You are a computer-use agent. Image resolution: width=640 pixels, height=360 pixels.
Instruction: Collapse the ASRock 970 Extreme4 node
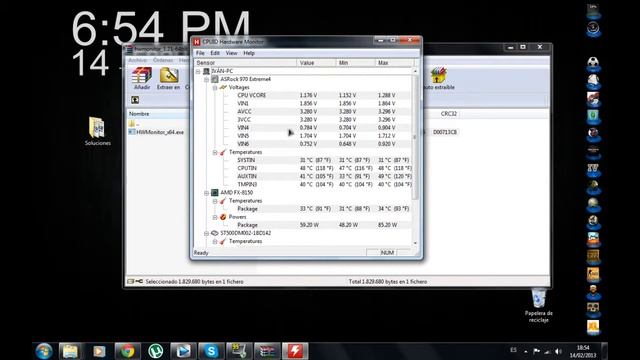point(207,80)
